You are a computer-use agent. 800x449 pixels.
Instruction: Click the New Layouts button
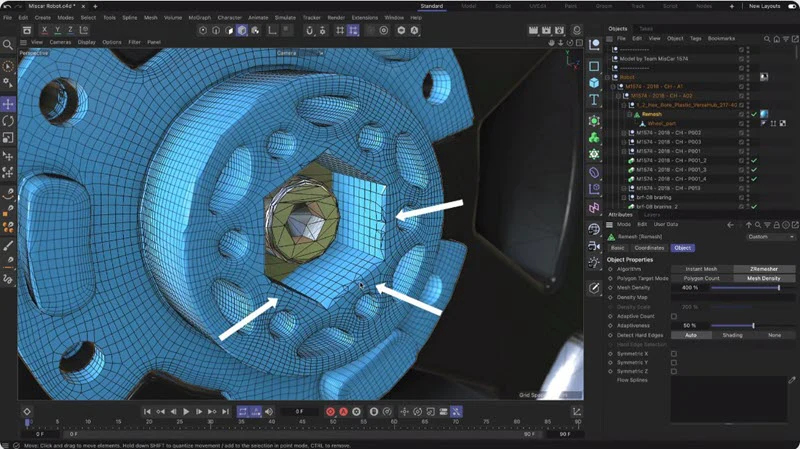[x=764, y=6]
